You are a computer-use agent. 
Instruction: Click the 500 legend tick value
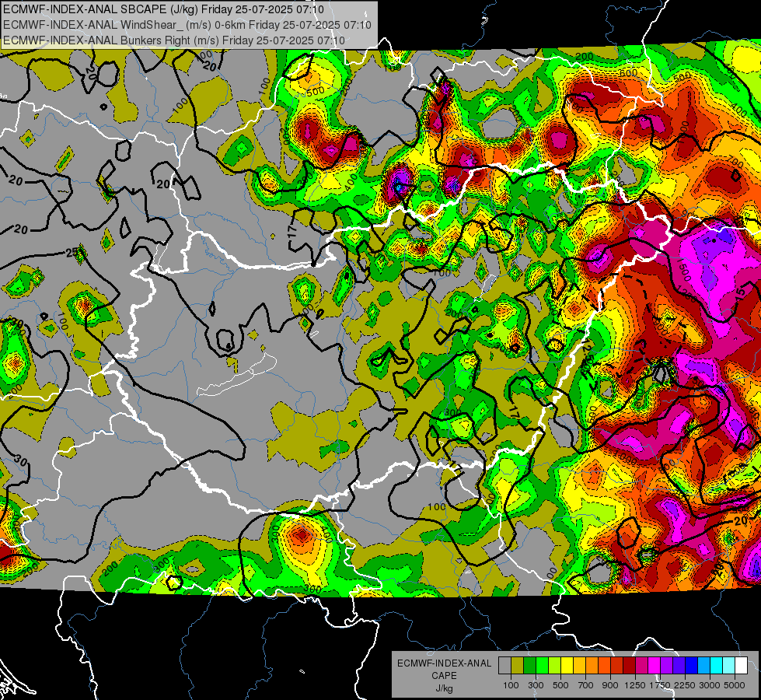click(560, 685)
